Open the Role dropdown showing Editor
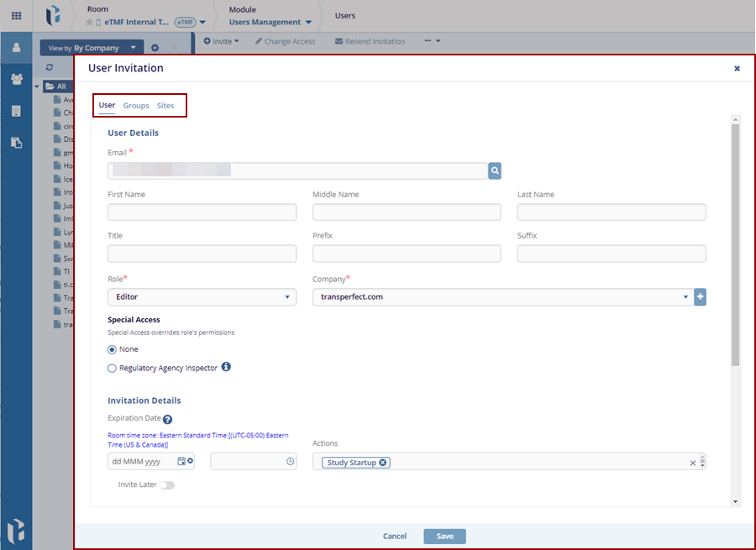This screenshot has height=550, width=756. pyautogui.click(x=202, y=296)
